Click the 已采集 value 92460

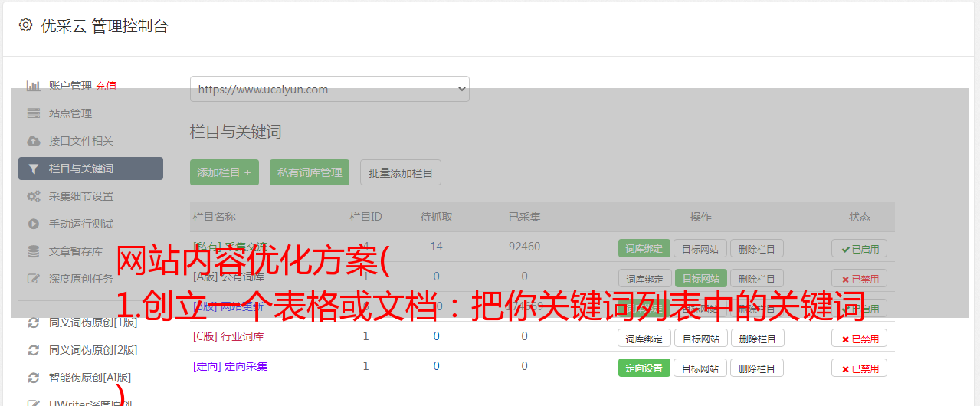click(x=524, y=247)
